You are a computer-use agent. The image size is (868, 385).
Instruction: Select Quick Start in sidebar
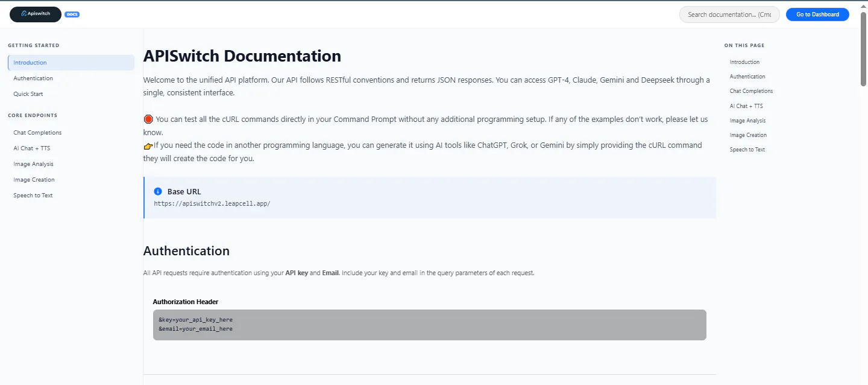pyautogui.click(x=71, y=94)
